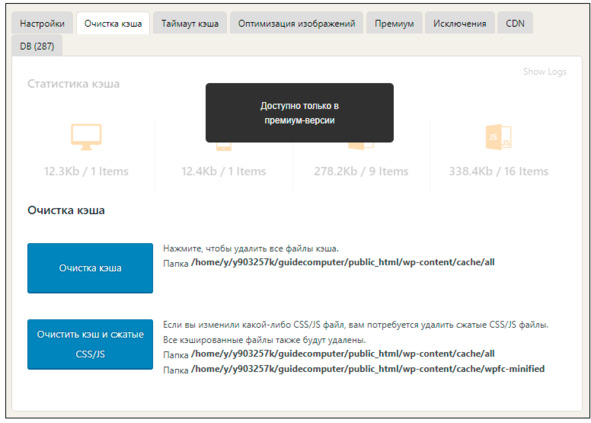The height and width of the screenshot is (423, 591).
Task: Click the blue Очистка кэша button
Action: tap(90, 268)
